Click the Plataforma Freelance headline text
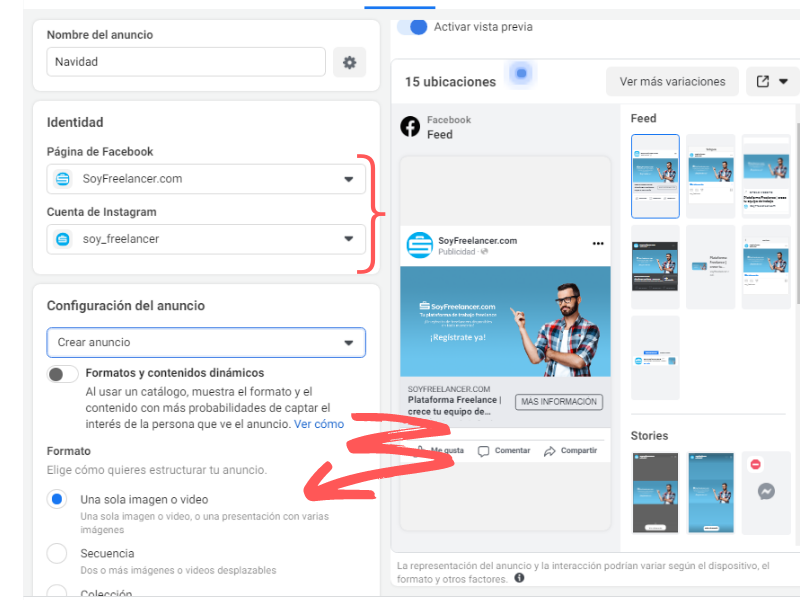The width and height of the screenshot is (800, 600). pyautogui.click(x=454, y=406)
